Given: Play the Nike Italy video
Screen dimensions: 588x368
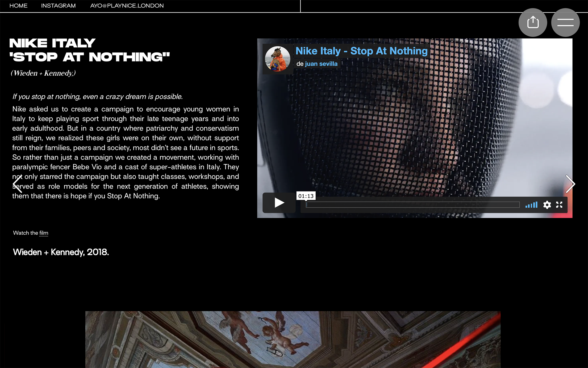Looking at the screenshot, I should pyautogui.click(x=279, y=203).
